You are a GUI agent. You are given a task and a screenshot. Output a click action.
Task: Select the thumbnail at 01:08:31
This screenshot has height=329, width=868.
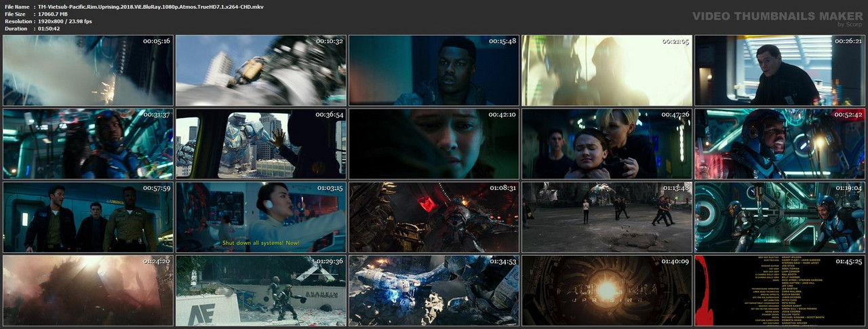[434, 217]
